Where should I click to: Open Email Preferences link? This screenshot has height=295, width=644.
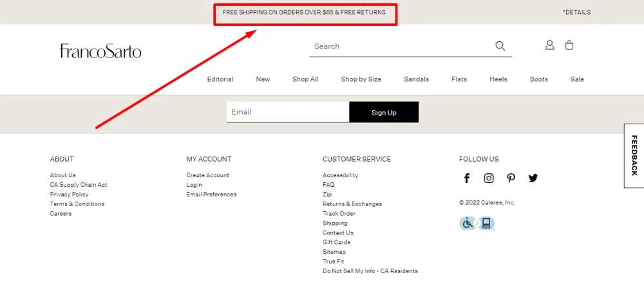211,195
